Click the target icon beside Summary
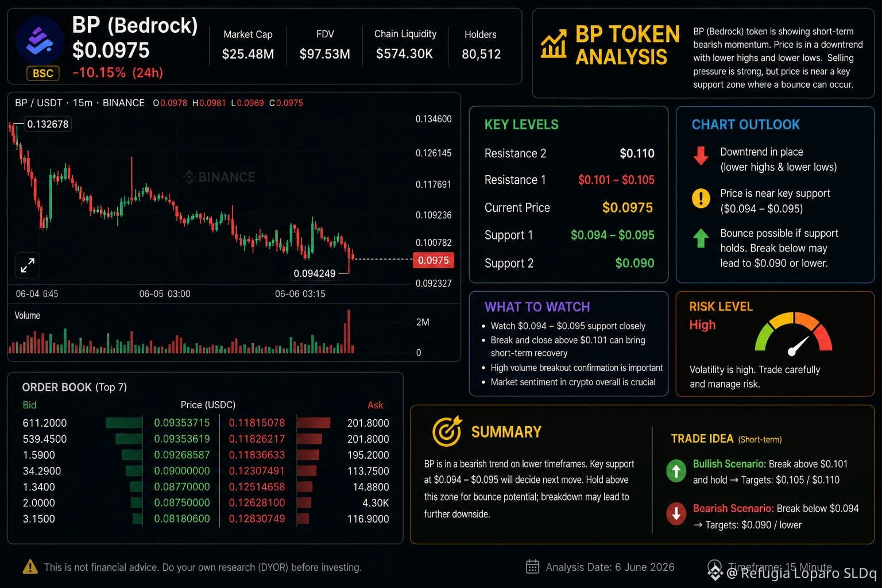Viewport: 882px width, 588px height. [447, 431]
